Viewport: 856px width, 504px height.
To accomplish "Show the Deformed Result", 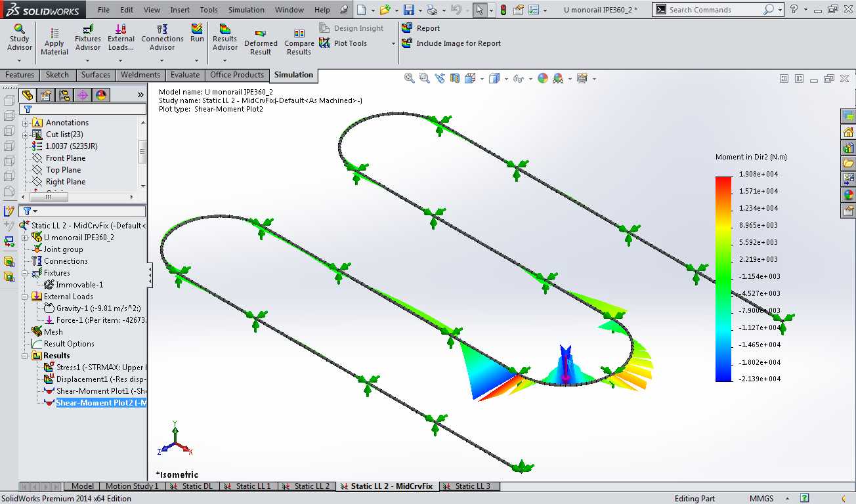I will tap(261, 43).
